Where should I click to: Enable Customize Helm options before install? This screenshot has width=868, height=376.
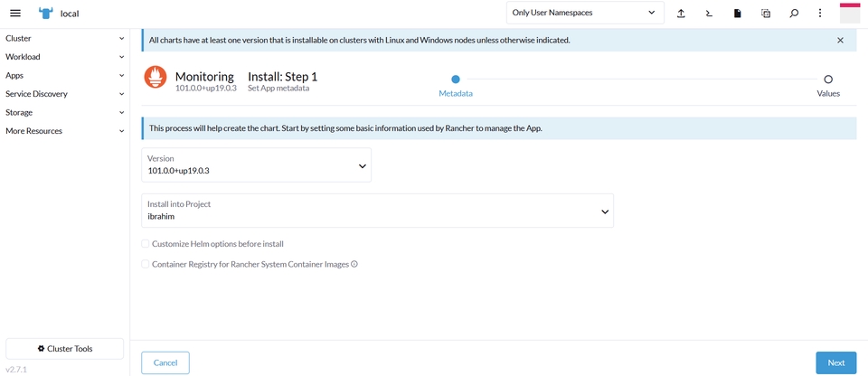pos(145,244)
